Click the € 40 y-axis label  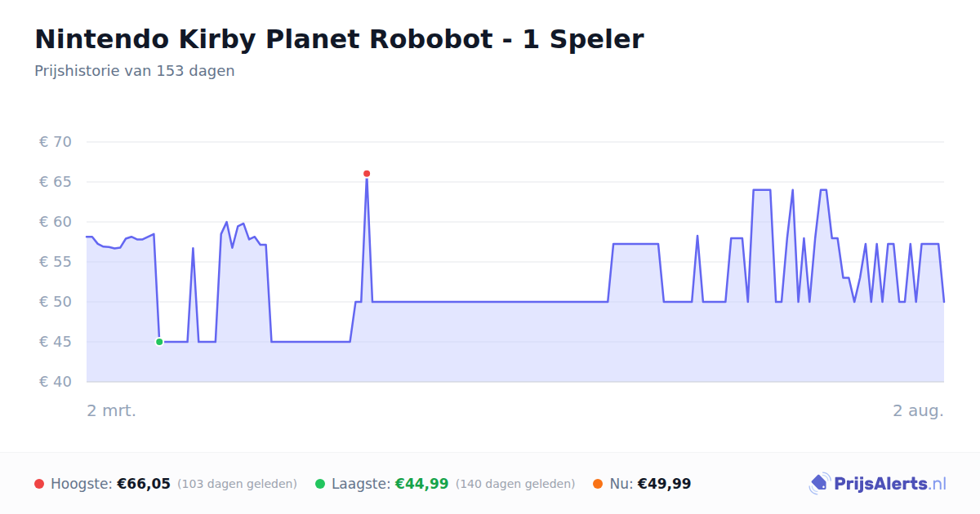pos(56,382)
